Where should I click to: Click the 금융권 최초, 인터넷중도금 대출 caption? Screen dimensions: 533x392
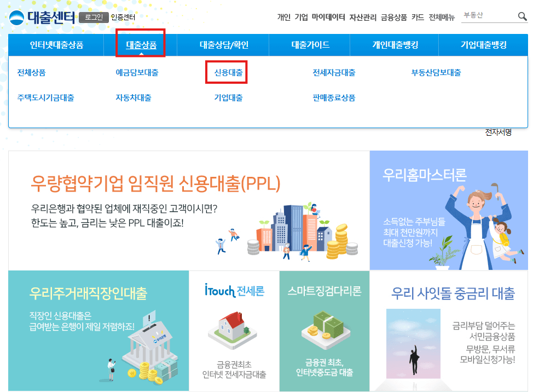click(325, 367)
